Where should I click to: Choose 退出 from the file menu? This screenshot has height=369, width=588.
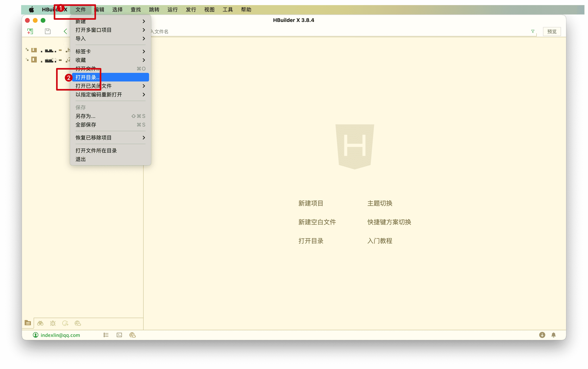tap(110, 159)
